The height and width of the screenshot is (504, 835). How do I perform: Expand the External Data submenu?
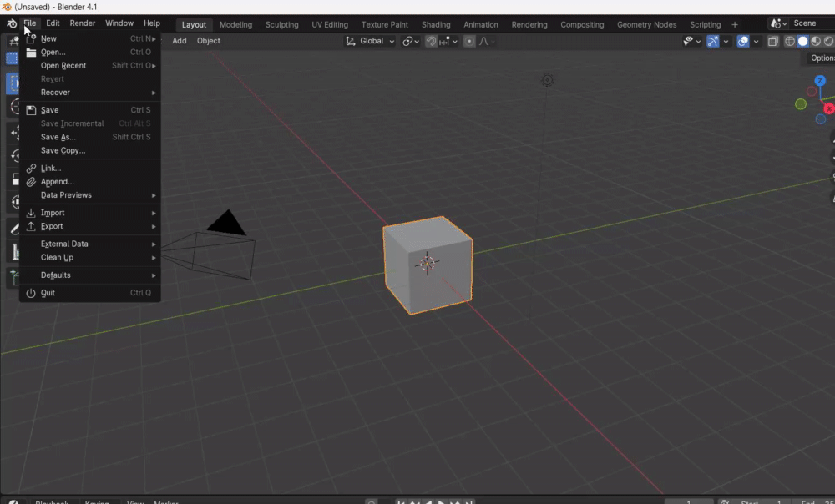click(89, 244)
